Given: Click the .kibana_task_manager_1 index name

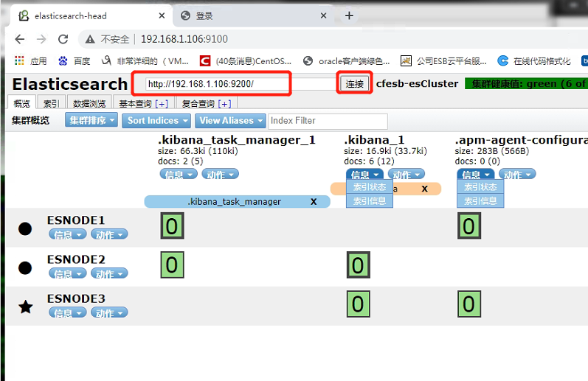Looking at the screenshot, I should coord(237,140).
